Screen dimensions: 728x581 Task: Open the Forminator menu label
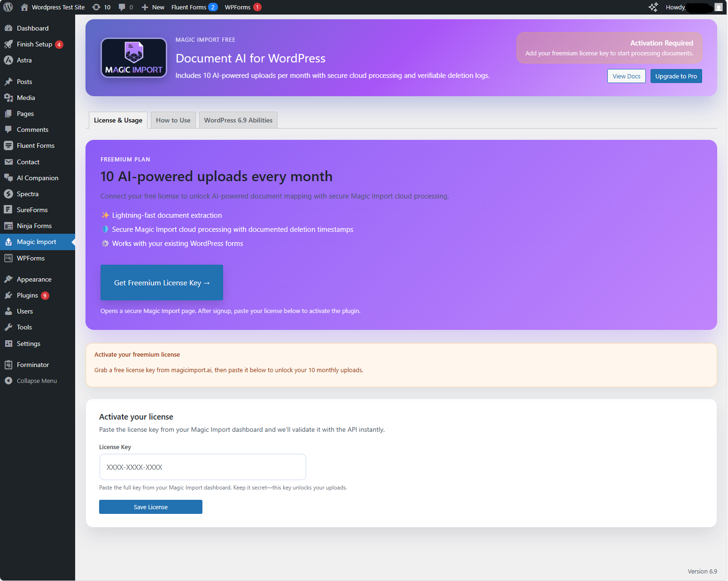[33, 365]
